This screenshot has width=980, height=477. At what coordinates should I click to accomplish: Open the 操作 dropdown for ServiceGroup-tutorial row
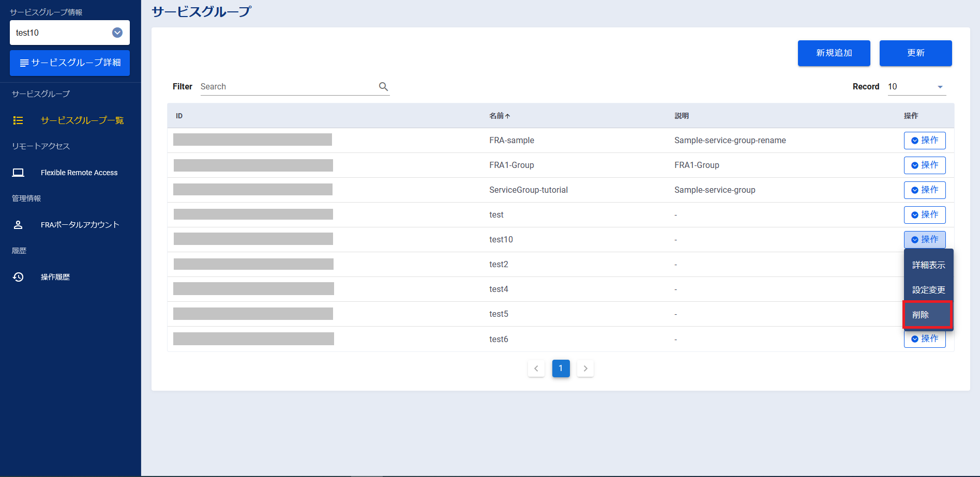coord(924,190)
